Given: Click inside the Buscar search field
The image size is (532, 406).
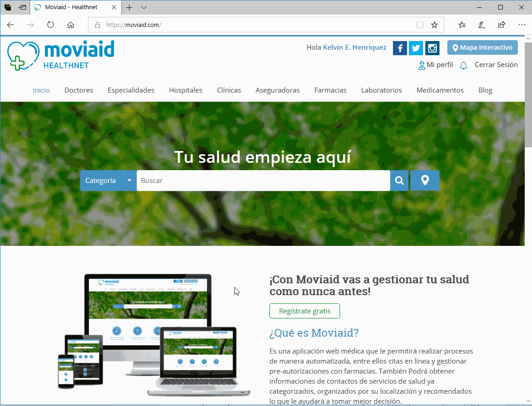Looking at the screenshot, I should [x=263, y=181].
